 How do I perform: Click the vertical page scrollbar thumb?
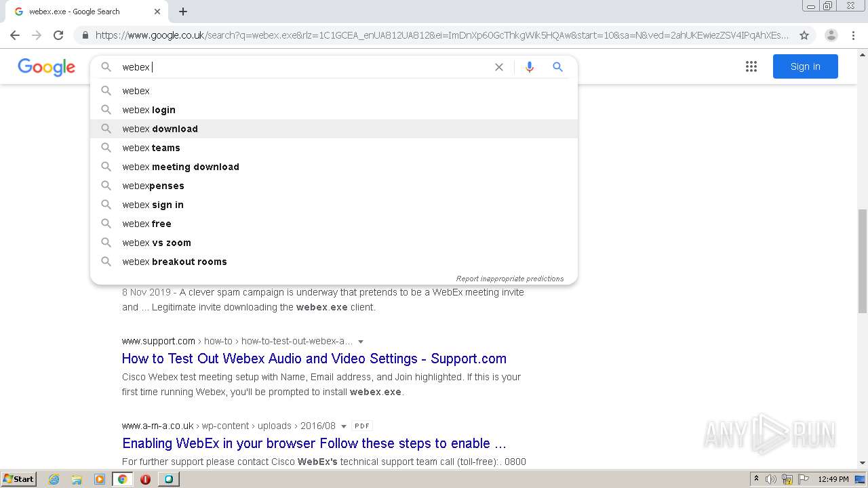coord(863,260)
